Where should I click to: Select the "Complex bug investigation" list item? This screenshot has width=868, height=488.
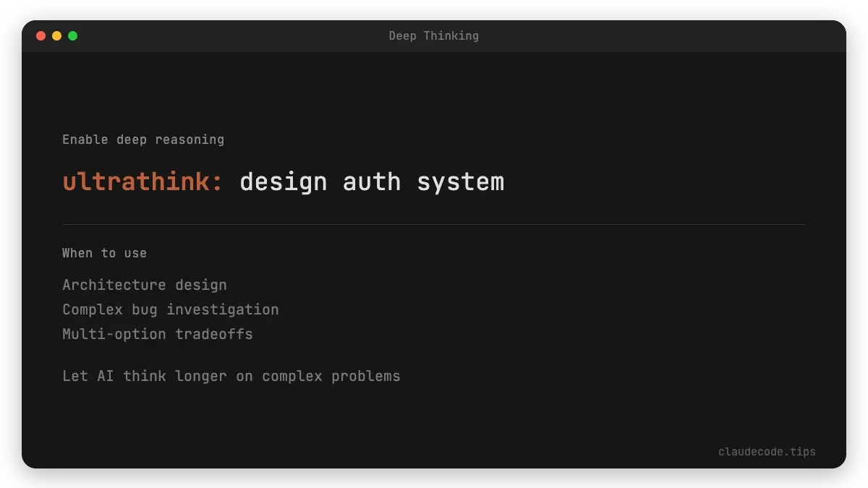coord(171,309)
